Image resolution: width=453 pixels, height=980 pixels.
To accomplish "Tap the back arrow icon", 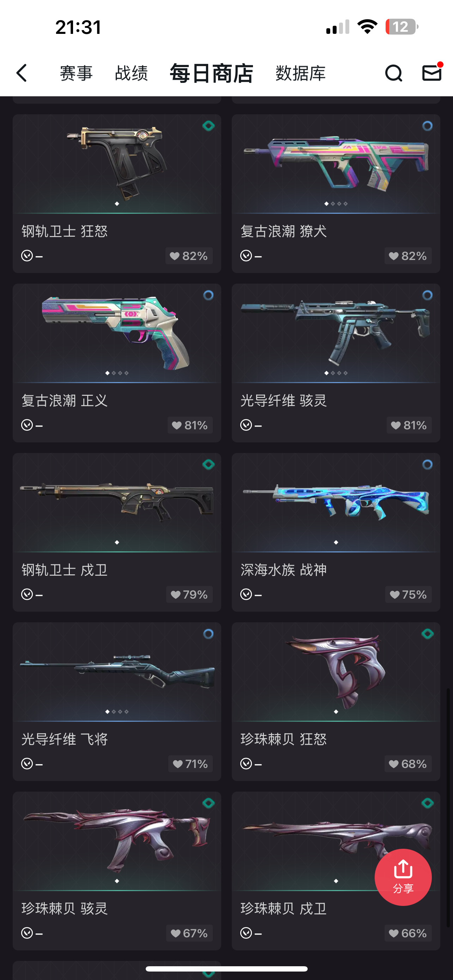I will point(22,73).
